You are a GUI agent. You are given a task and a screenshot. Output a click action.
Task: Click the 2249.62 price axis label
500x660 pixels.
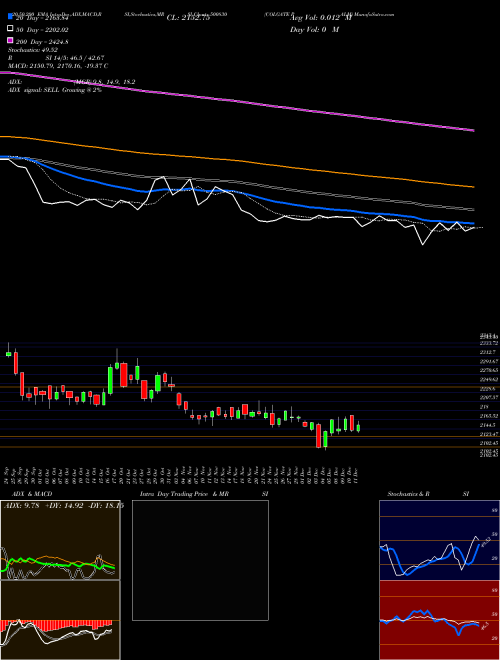pos(489,379)
